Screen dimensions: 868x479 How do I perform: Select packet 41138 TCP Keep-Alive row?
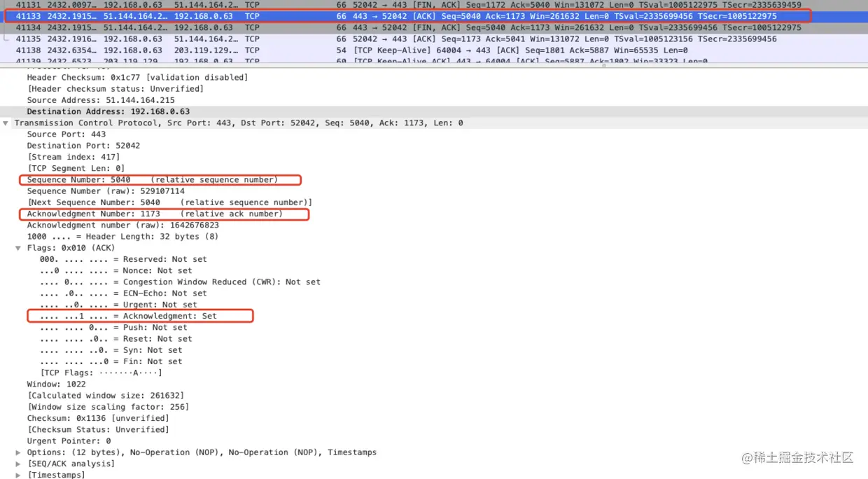434,50
